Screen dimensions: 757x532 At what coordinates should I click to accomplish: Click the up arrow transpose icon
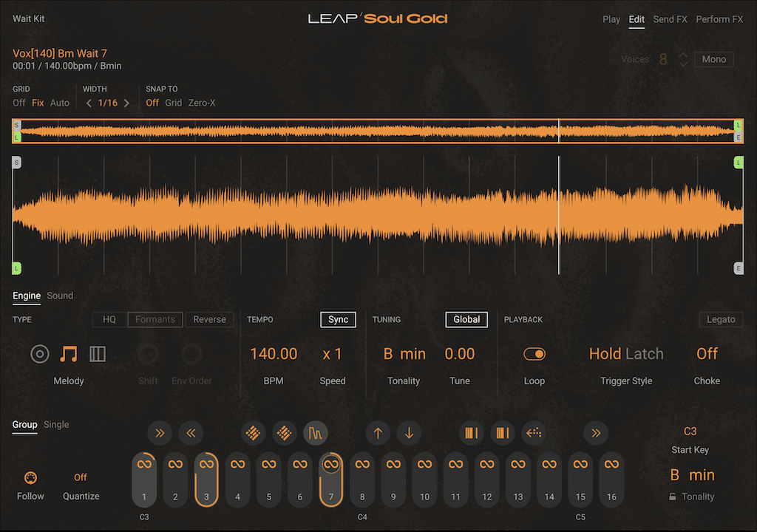tap(378, 433)
